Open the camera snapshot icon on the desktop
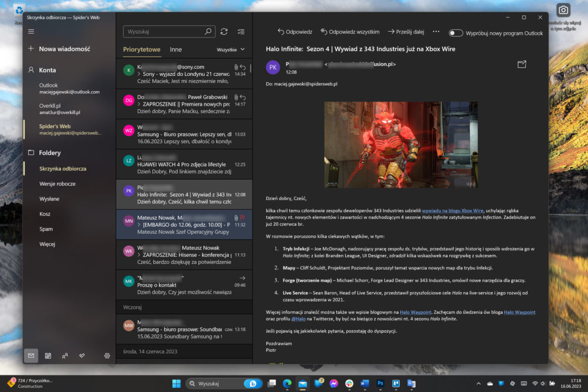The height and width of the screenshot is (392, 588). coord(563,10)
